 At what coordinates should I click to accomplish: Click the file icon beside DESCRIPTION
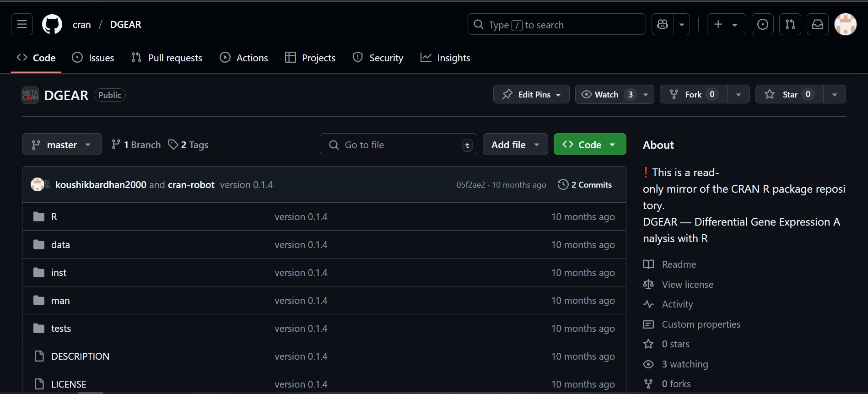point(39,356)
